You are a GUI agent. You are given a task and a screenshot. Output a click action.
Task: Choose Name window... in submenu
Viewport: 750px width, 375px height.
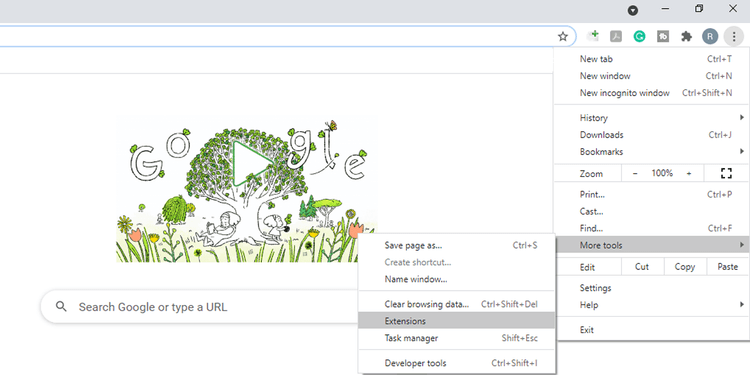pos(457,279)
